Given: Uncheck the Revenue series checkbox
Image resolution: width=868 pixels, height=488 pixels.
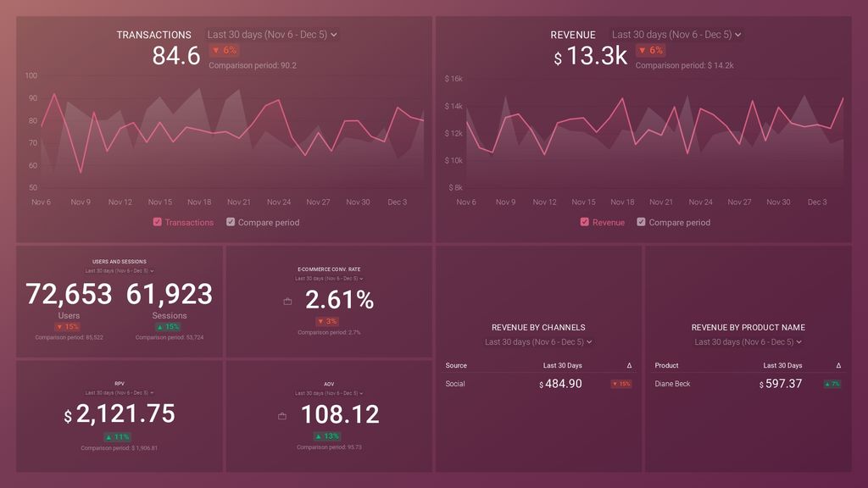Looking at the screenshot, I should [x=583, y=222].
